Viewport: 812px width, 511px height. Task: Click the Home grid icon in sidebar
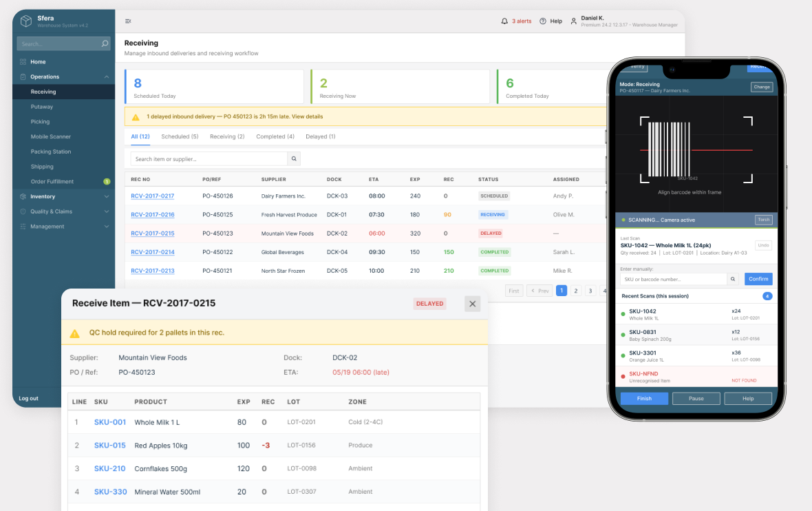pyautogui.click(x=23, y=62)
